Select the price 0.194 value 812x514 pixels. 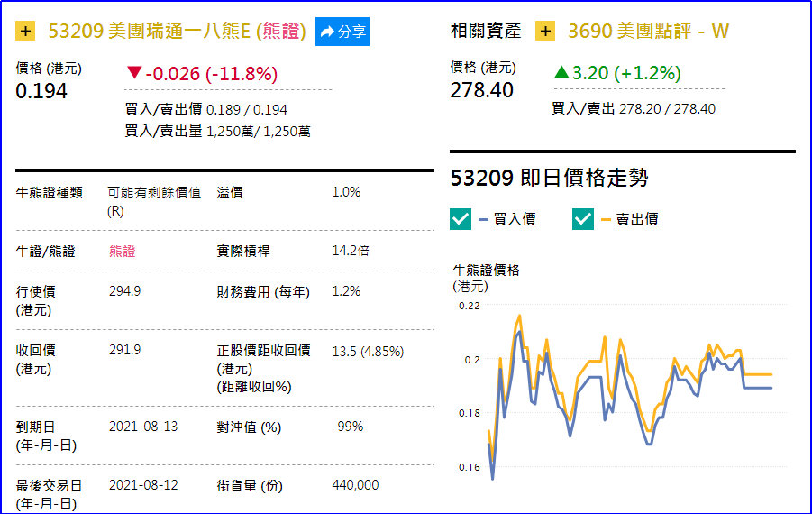click(41, 91)
